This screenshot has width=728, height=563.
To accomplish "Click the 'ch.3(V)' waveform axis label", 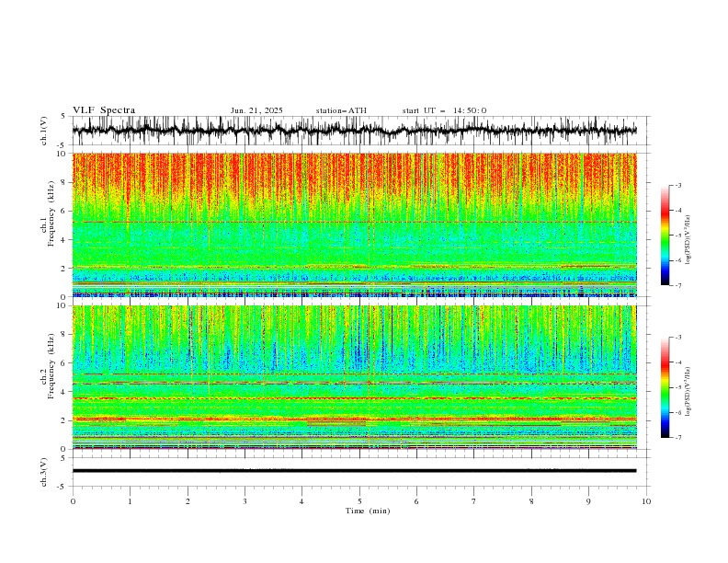I will click(44, 472).
